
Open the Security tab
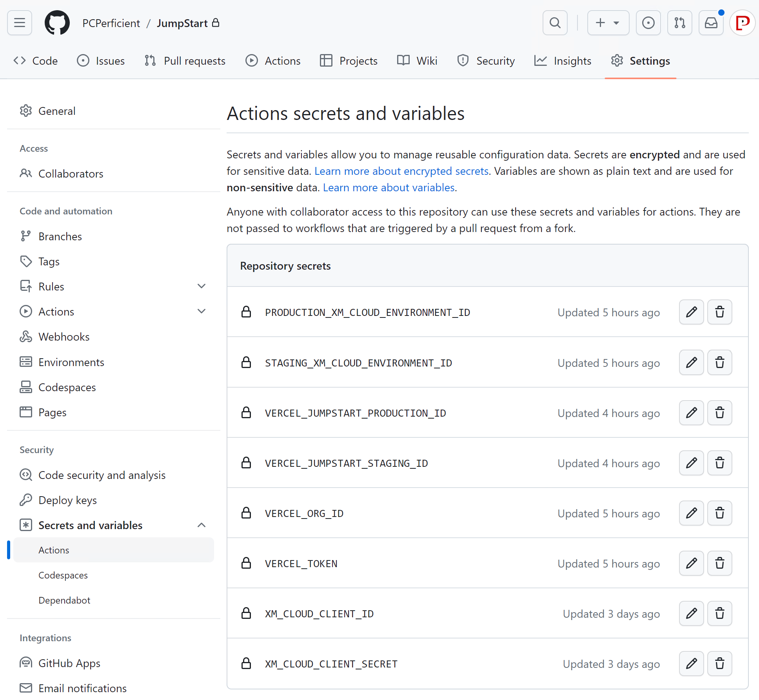[486, 61]
